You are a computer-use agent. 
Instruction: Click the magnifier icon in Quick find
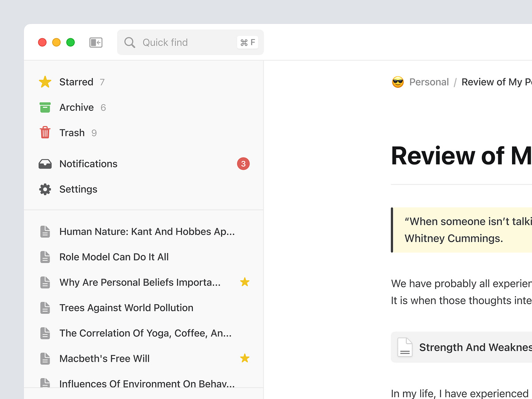(x=129, y=42)
